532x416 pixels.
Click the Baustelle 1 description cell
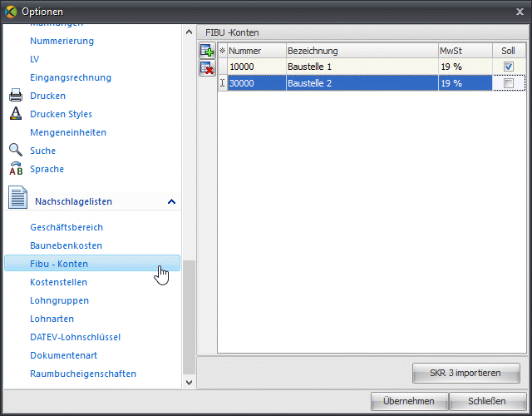[362, 67]
